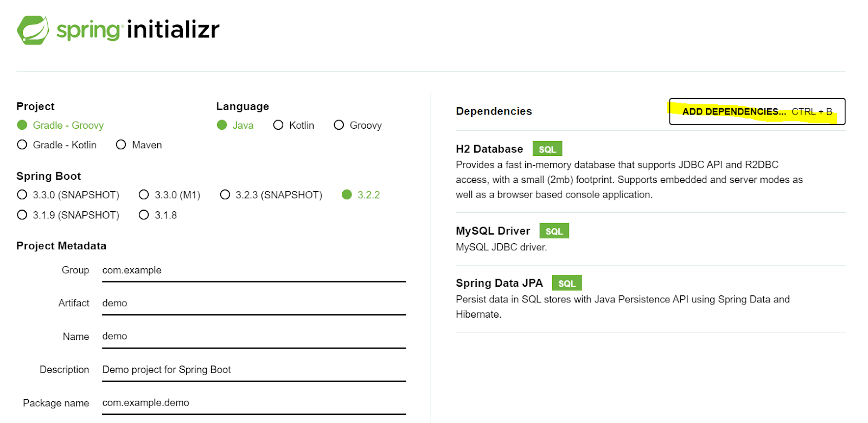Select the Java language option
This screenshot has width=868, height=423.
tap(222, 125)
